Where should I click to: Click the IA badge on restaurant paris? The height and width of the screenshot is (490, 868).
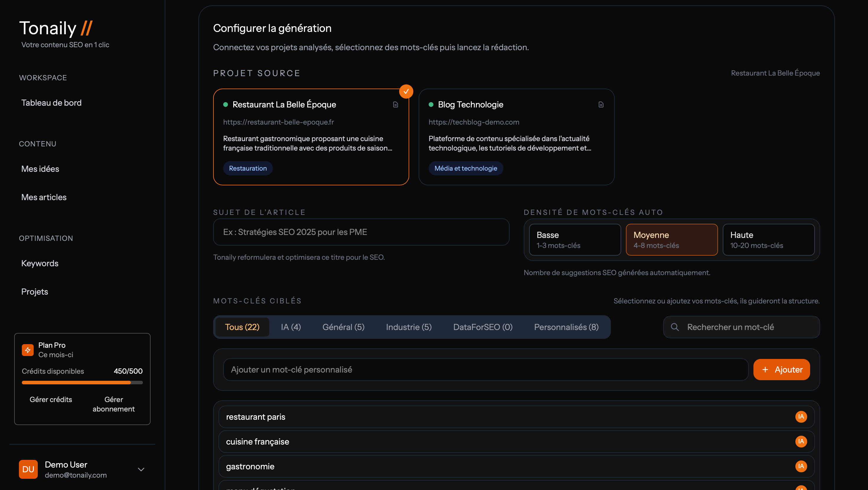coord(801,416)
